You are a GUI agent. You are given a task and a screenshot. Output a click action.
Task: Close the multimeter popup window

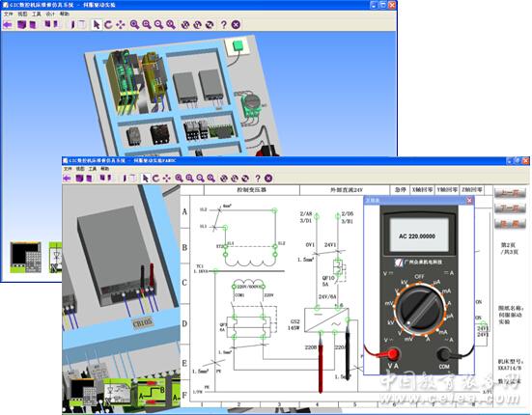click(x=469, y=201)
